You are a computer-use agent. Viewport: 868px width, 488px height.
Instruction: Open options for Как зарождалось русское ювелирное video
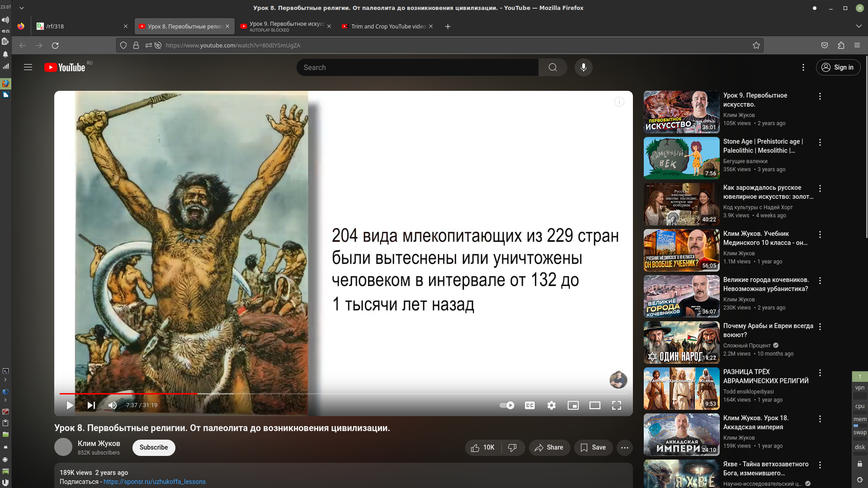[x=820, y=188]
